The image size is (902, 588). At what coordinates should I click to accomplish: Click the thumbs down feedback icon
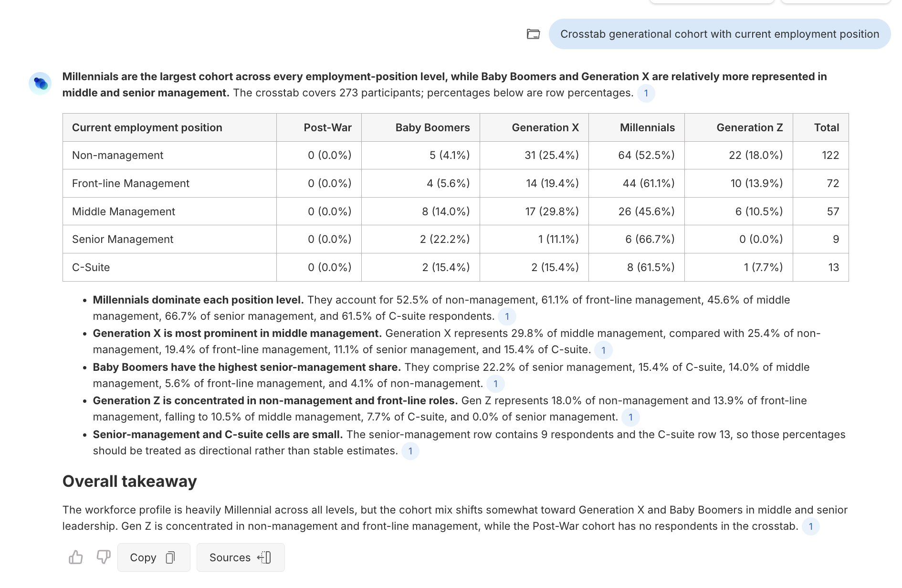point(103,557)
